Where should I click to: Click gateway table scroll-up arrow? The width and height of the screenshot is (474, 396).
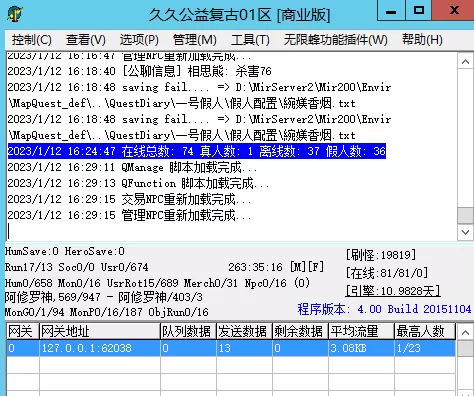(x=465, y=332)
